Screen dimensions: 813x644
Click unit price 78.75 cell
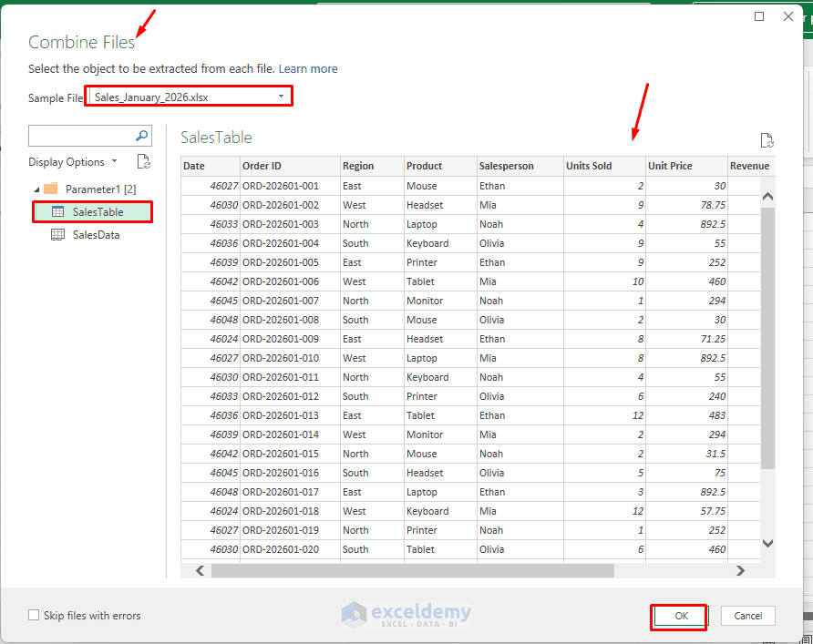[686, 205]
